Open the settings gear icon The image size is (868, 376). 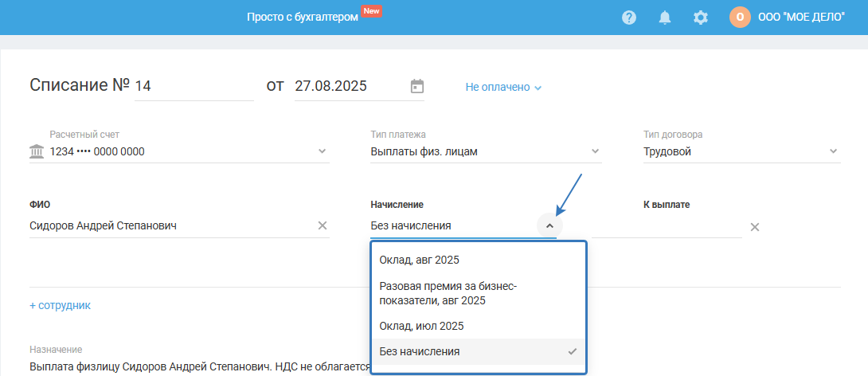click(x=701, y=18)
